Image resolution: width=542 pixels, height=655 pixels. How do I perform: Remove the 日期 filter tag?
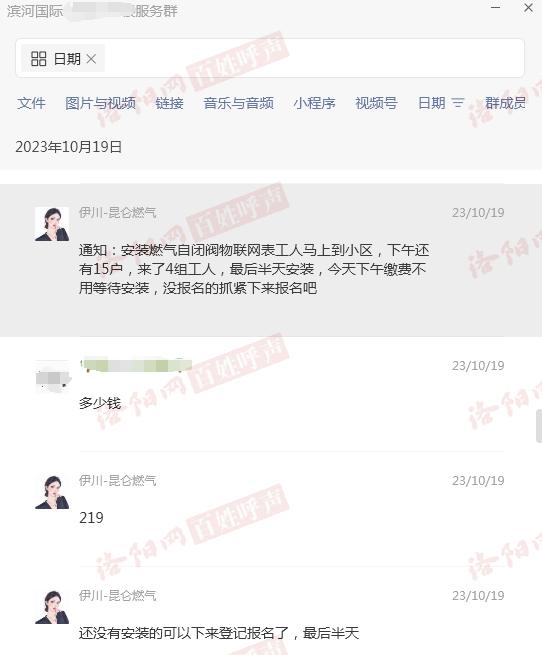point(91,59)
